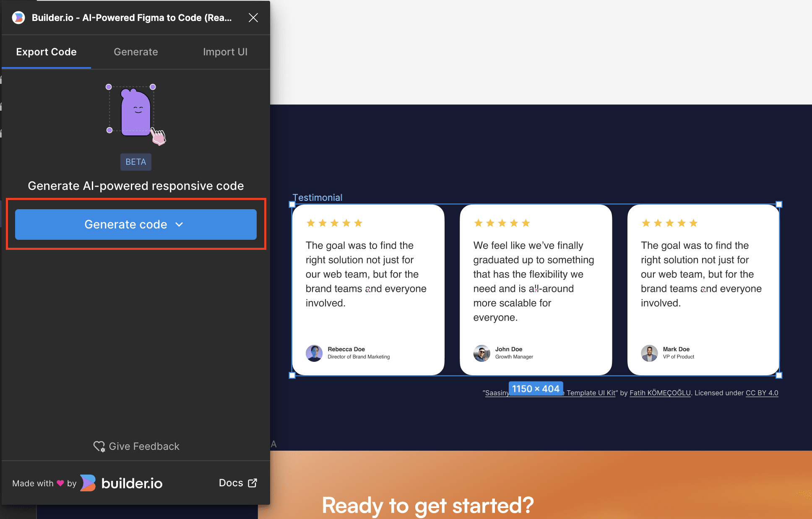Expand the Generate code dropdown chevron
Image resolution: width=812 pixels, height=519 pixels.
click(x=179, y=225)
